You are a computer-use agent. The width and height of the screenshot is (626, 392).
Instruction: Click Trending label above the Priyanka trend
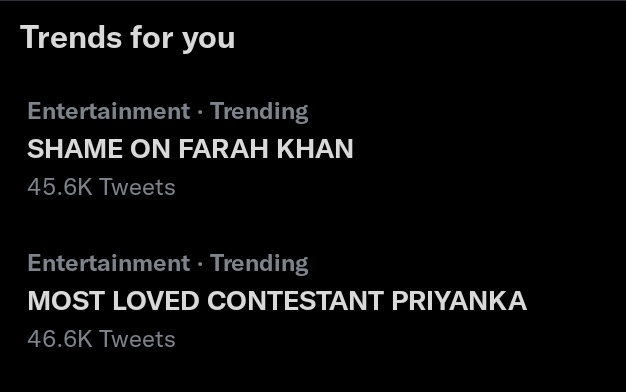pos(259,263)
